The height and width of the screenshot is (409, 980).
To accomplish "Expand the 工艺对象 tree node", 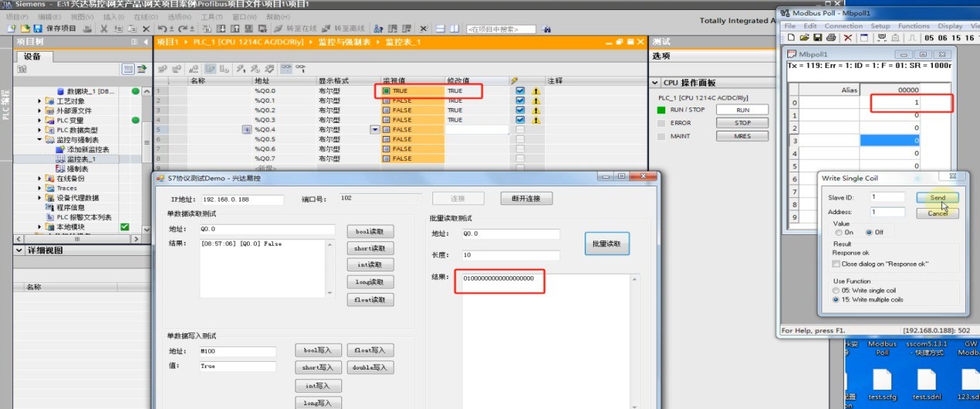I will tap(40, 101).
